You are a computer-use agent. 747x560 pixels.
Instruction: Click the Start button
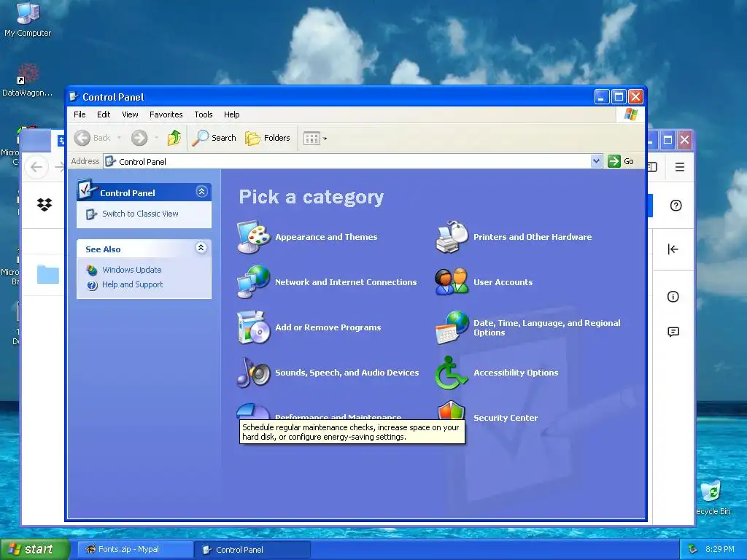pos(34,550)
